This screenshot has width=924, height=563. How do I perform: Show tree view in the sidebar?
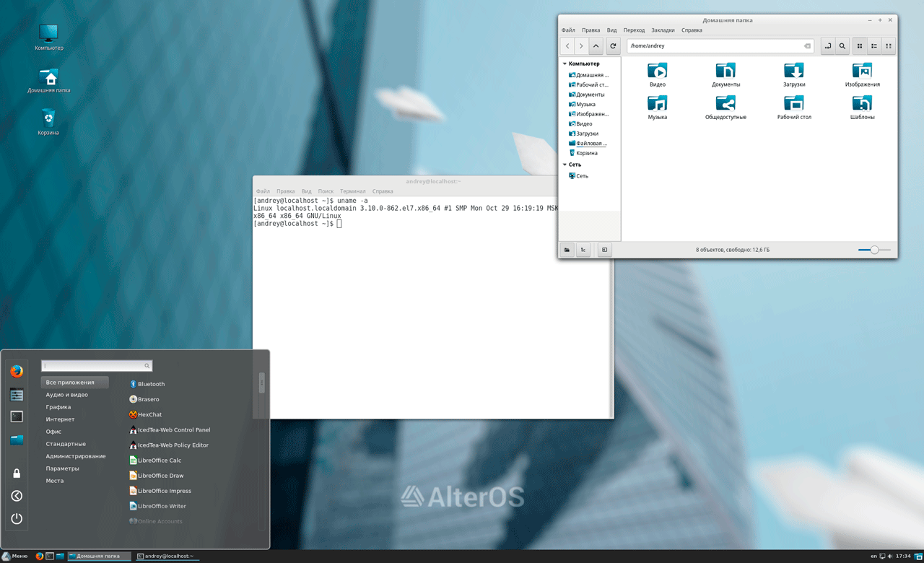[583, 250]
